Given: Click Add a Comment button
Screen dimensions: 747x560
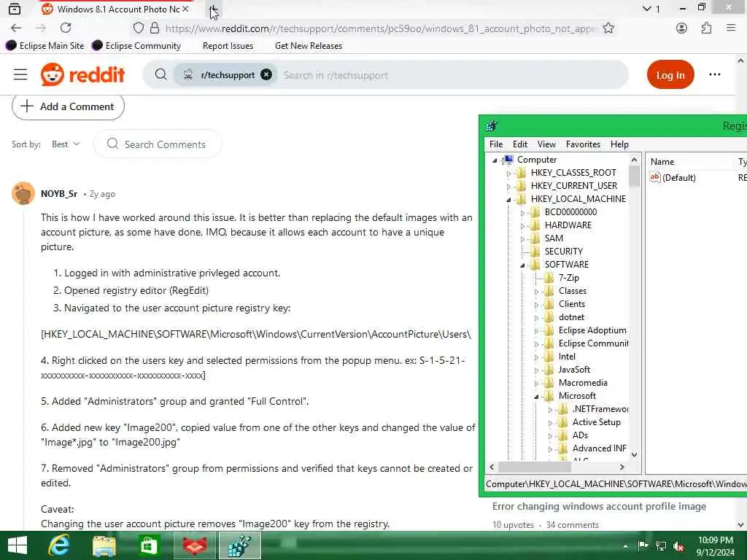Looking at the screenshot, I should coord(68,106).
